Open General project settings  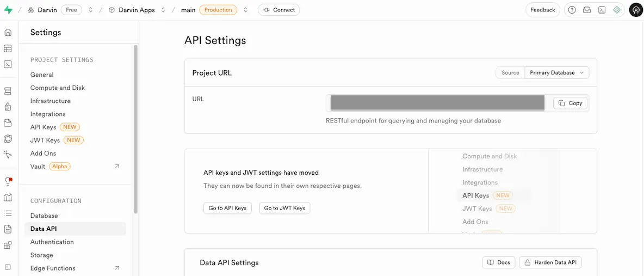click(42, 75)
